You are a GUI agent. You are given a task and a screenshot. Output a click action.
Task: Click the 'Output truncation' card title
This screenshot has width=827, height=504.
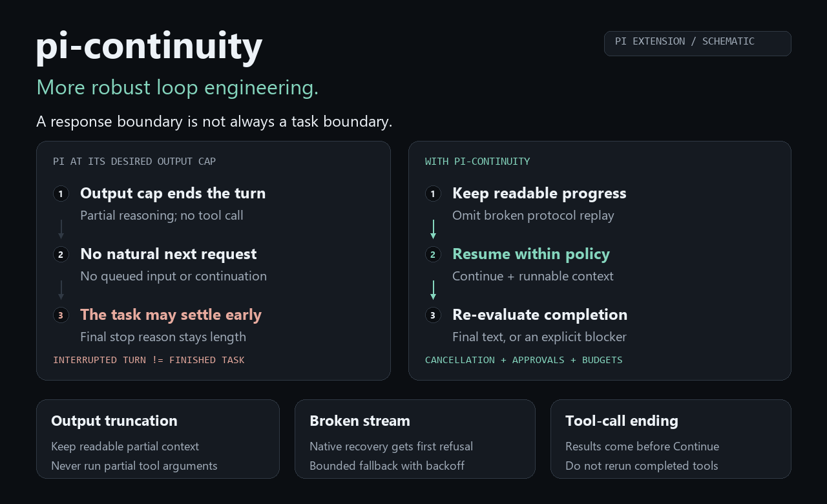click(114, 421)
